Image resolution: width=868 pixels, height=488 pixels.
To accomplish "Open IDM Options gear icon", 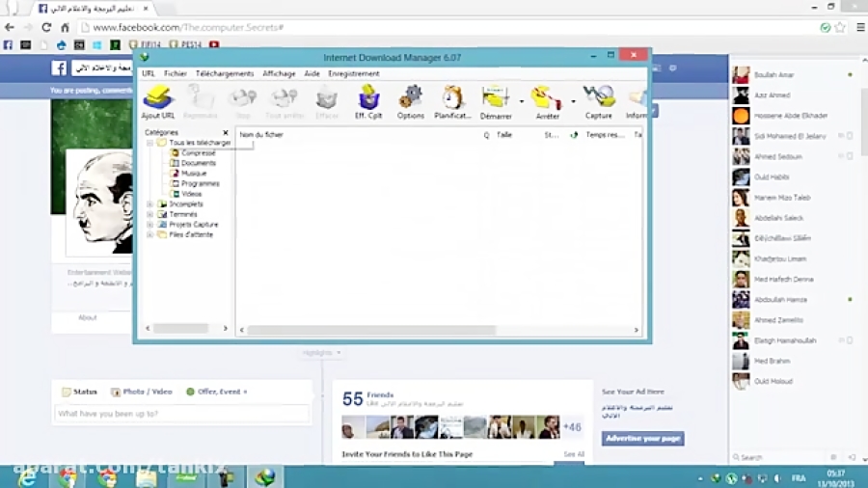I will point(410,102).
